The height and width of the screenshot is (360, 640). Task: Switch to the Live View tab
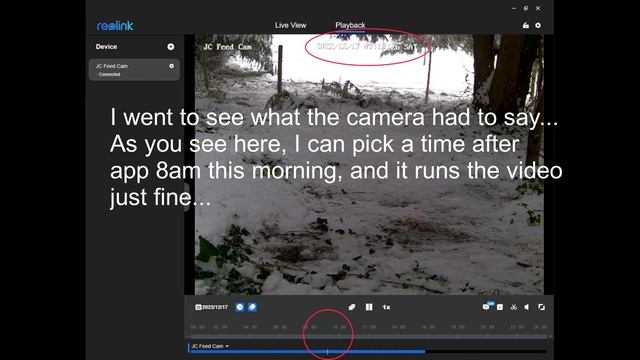[x=290, y=25]
